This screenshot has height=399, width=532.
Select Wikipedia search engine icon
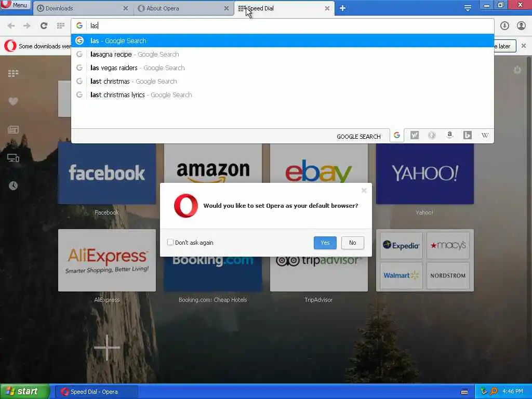(485, 136)
